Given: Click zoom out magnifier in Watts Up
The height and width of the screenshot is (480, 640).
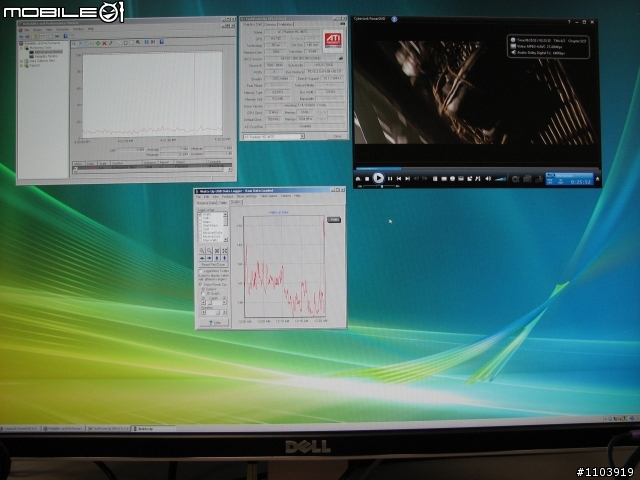Looking at the screenshot, I should point(209,251).
